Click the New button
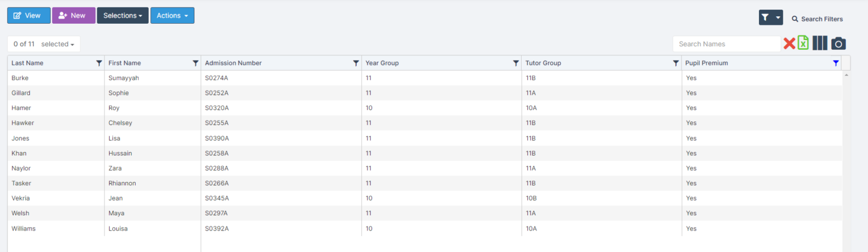 [73, 16]
